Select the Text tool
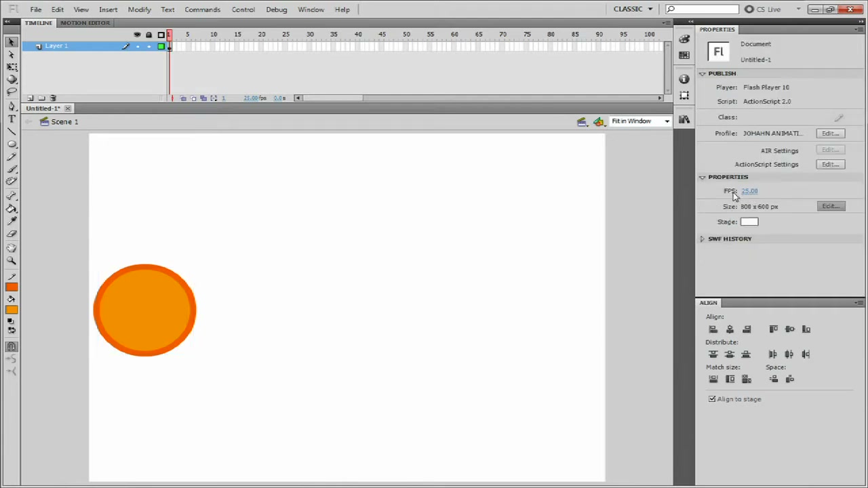This screenshot has height=488, width=868. pos(12,119)
